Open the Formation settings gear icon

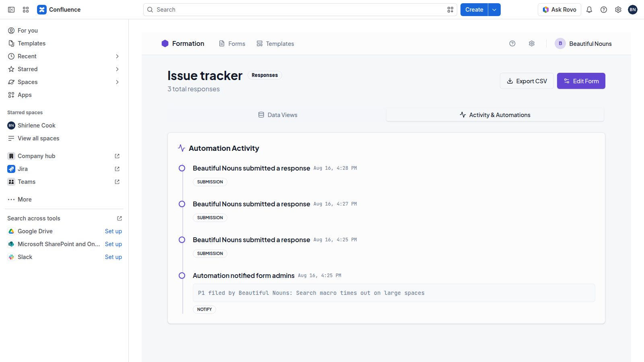(x=532, y=43)
